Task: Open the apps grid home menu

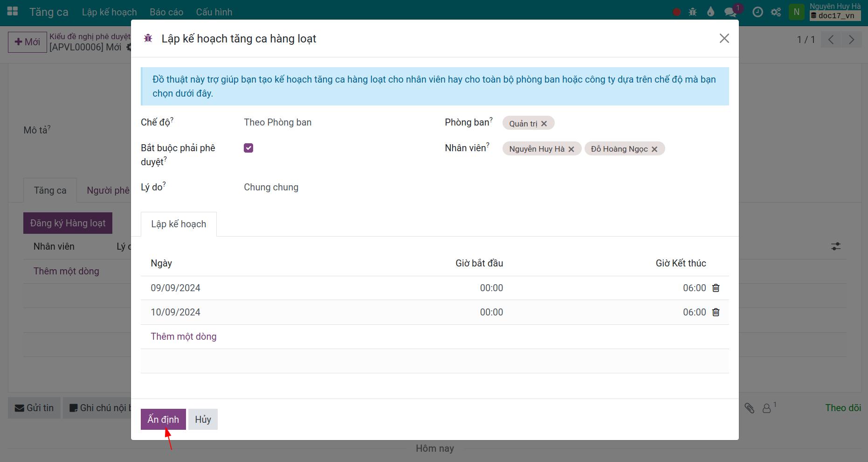Action: coord(13,12)
